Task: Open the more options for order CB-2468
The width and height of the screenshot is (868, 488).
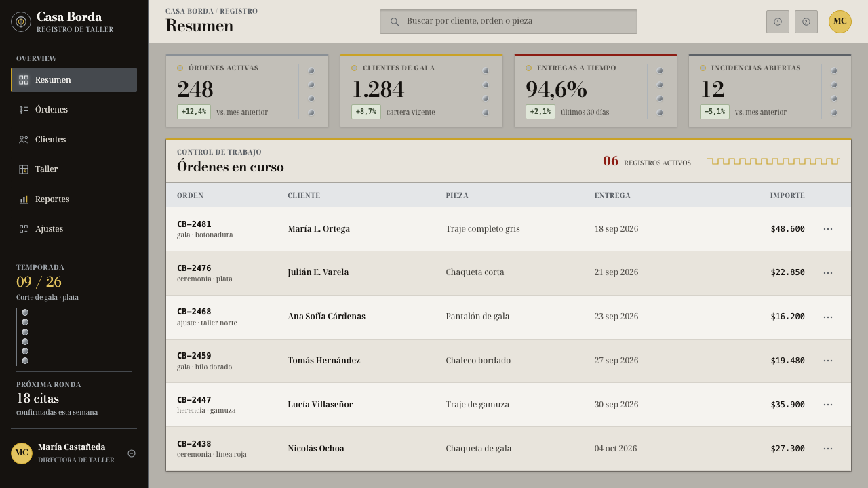Action: [828, 317]
